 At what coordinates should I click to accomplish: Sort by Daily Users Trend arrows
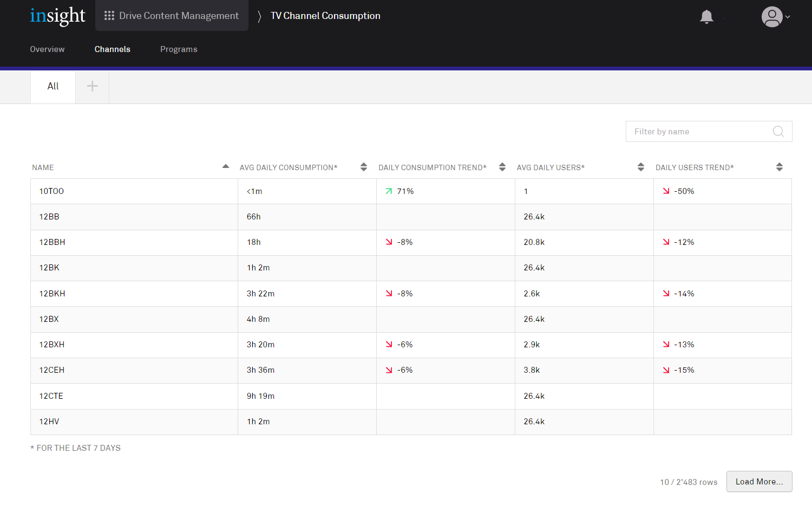pos(780,167)
